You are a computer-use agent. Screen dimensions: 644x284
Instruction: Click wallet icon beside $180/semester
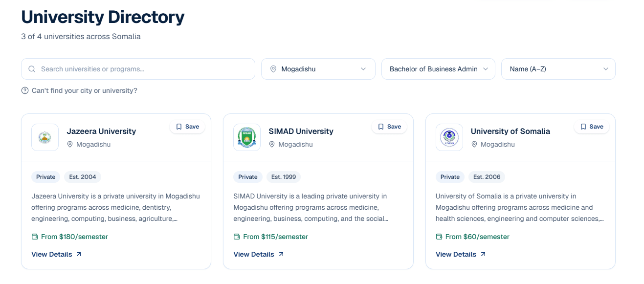pos(35,237)
